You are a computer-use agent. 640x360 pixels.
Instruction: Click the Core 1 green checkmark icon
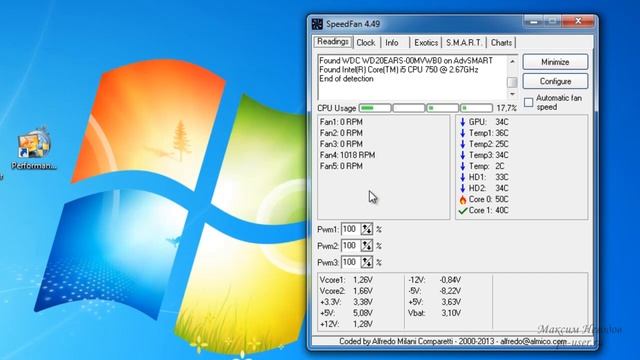pos(462,211)
